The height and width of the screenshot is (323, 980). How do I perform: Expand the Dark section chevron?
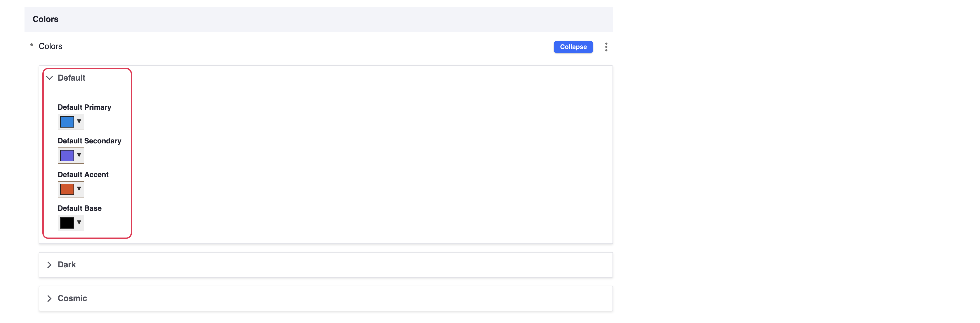50,265
